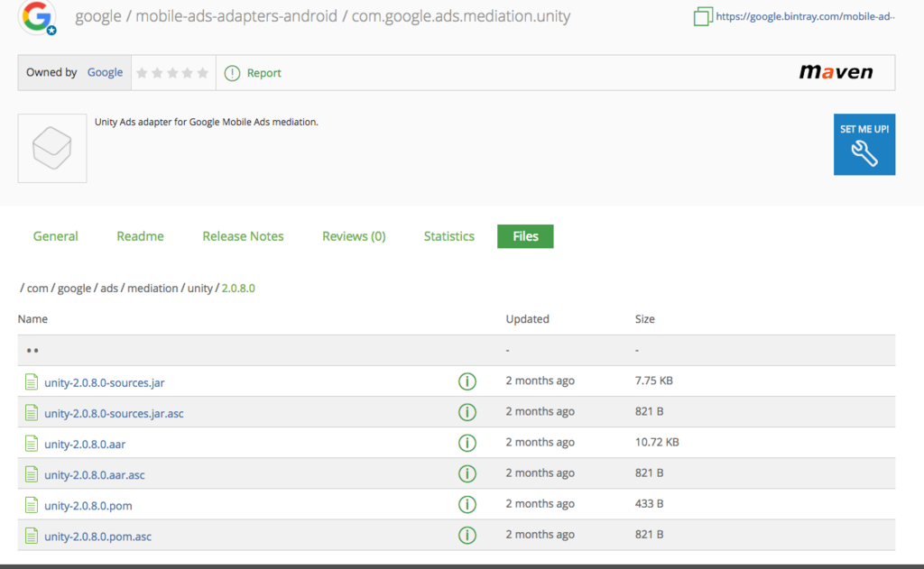Switch to the Readme tab

140,236
